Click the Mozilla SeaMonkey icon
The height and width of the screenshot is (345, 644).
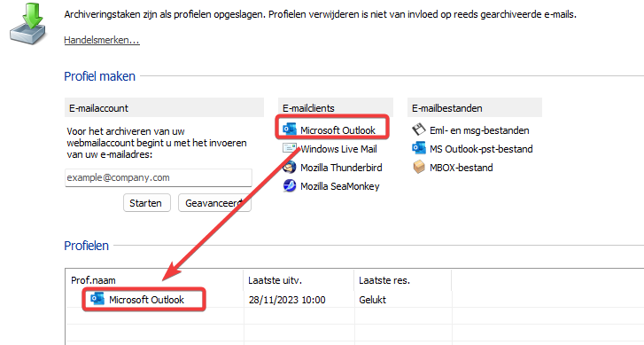(x=290, y=186)
